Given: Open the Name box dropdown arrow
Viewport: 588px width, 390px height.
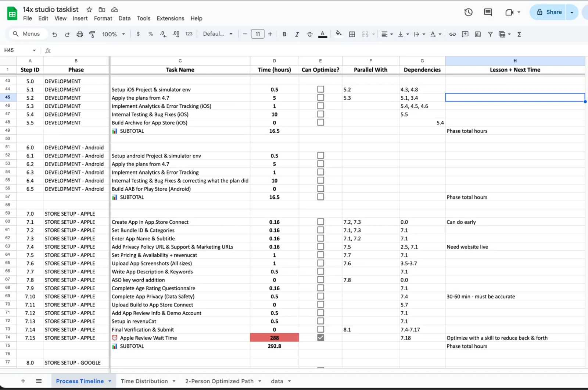Looking at the screenshot, I should (34, 50).
